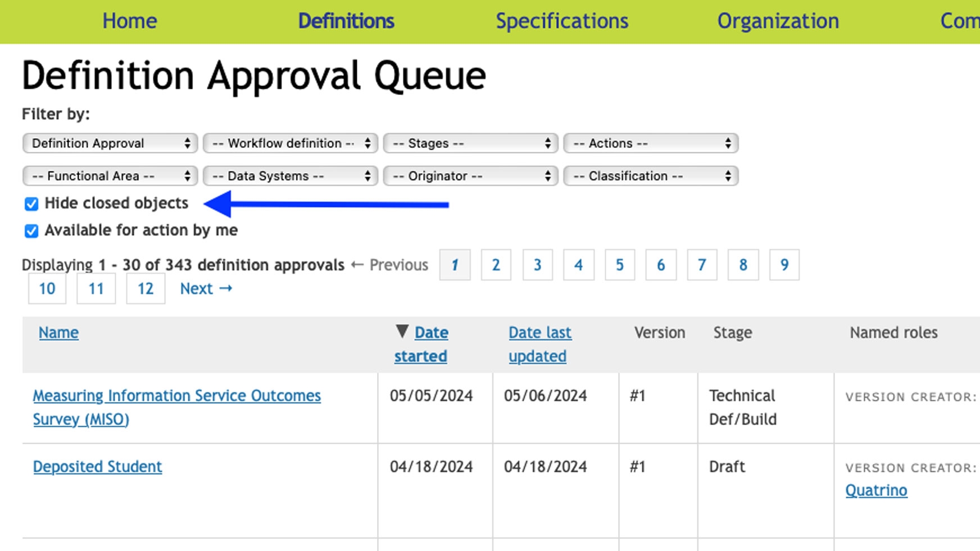Image resolution: width=980 pixels, height=551 pixels.
Task: Switch to the Organization menu
Action: [778, 21]
